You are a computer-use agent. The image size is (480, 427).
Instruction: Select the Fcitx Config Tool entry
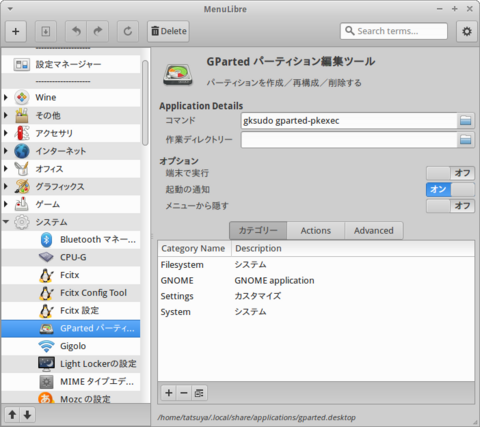pyautogui.click(x=71, y=293)
